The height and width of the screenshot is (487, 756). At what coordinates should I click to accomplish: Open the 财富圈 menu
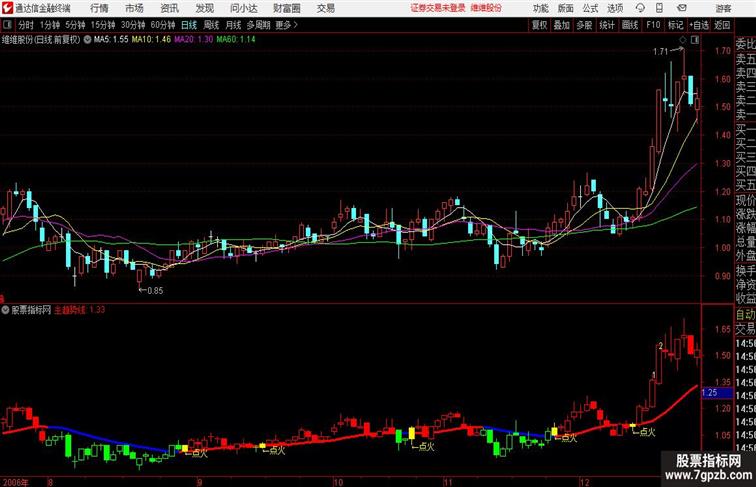click(x=286, y=8)
